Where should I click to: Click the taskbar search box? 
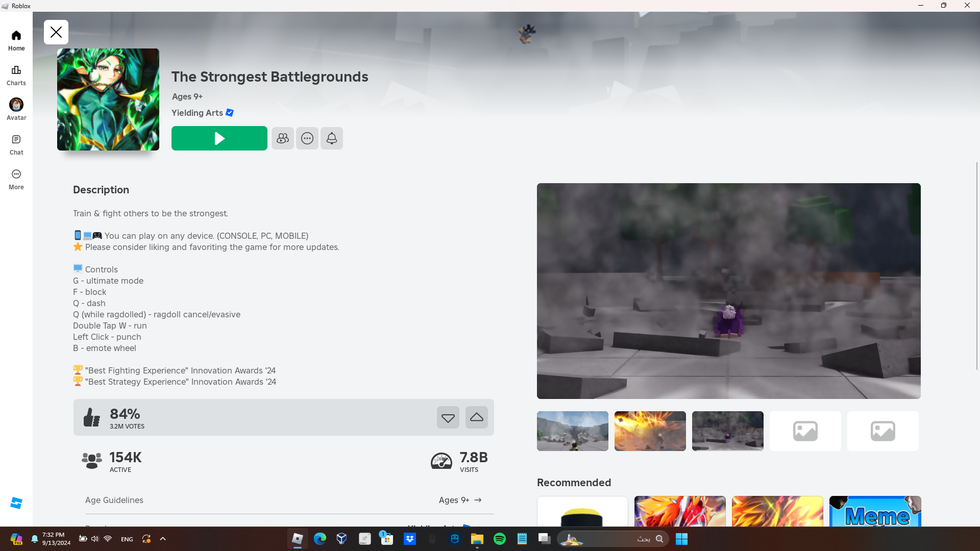coord(613,539)
